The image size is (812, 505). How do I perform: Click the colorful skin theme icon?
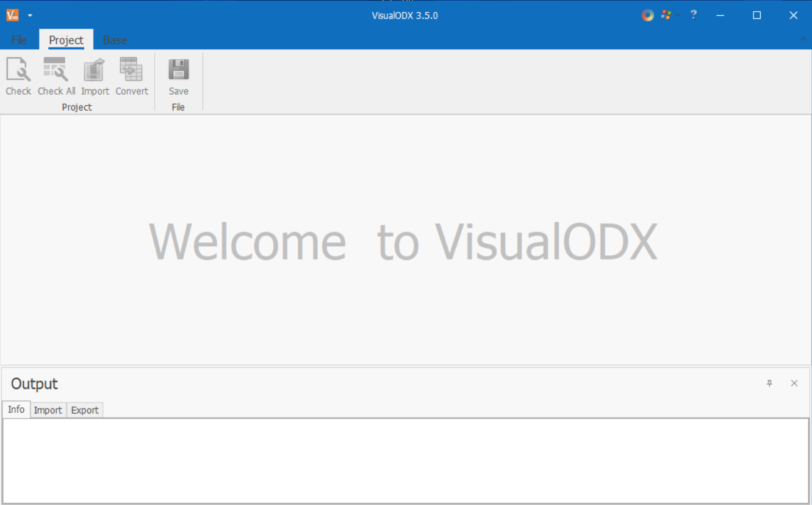pyautogui.click(x=647, y=15)
